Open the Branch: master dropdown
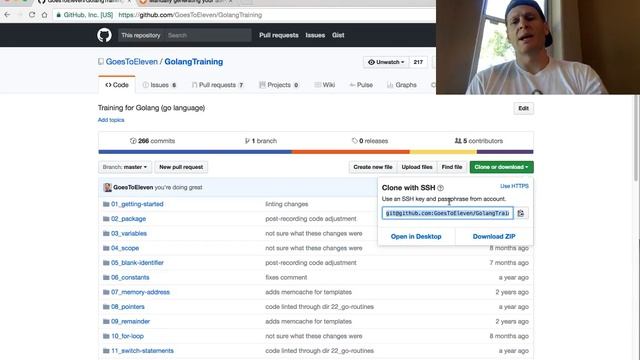640x360 pixels. click(125, 167)
